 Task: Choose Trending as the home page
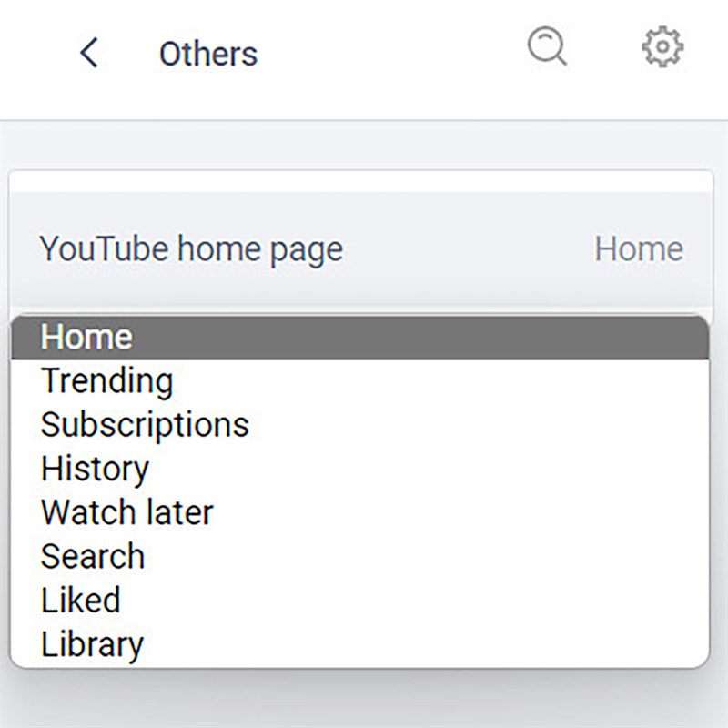click(x=106, y=380)
